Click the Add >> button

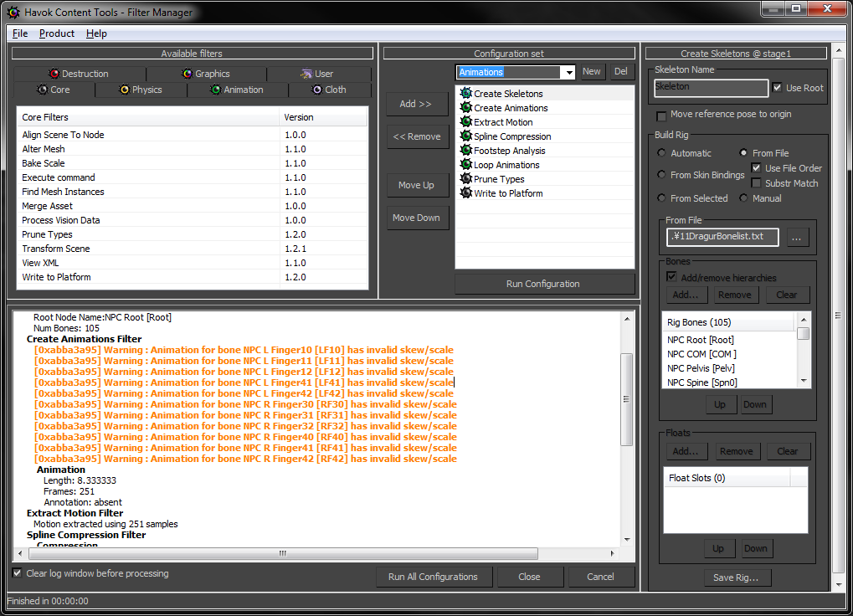pos(416,104)
